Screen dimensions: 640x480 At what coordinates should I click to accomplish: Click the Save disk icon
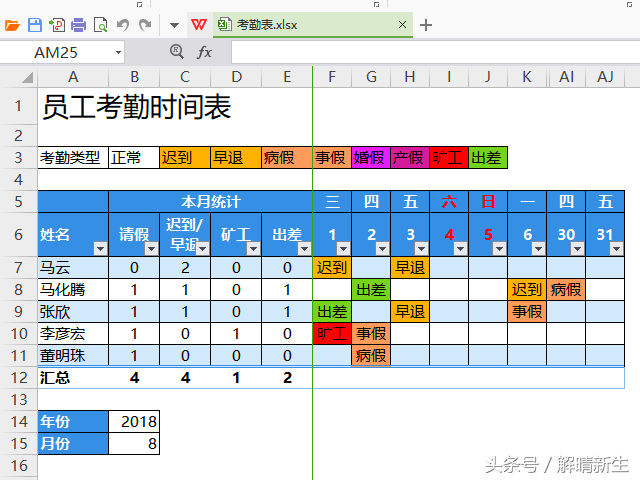tap(35, 25)
